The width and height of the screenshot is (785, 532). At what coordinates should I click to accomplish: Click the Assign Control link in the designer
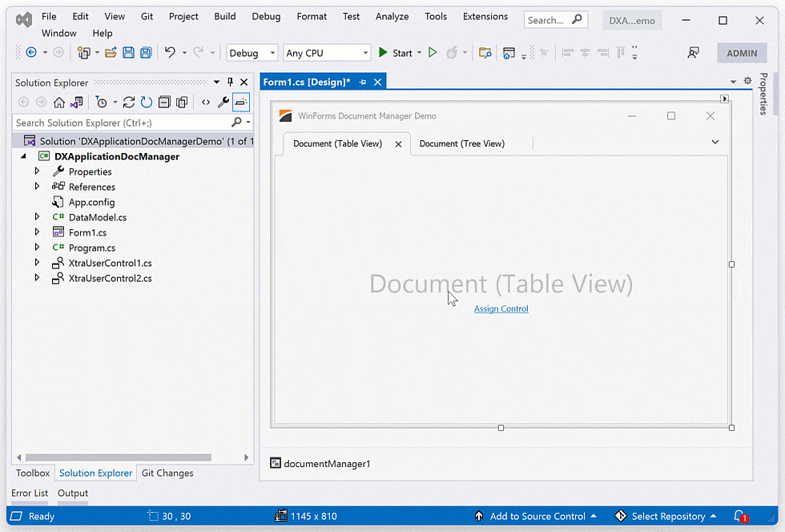tap(501, 308)
